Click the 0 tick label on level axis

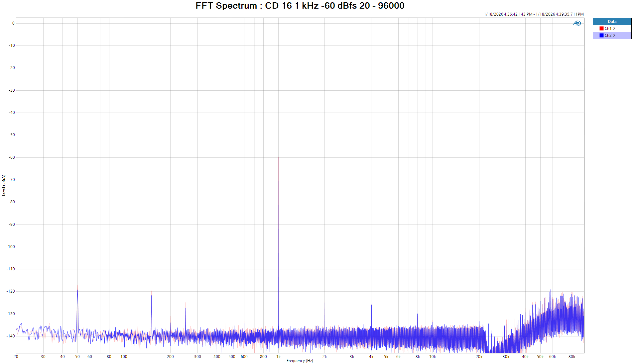(x=13, y=23)
